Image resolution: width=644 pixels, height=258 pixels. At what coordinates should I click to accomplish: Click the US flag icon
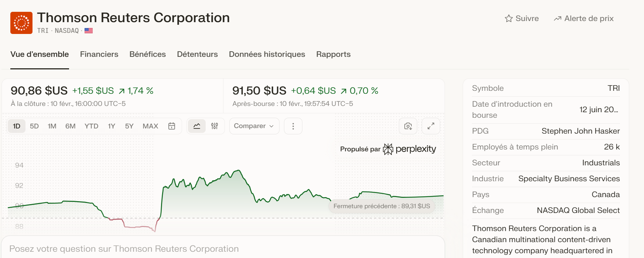(x=89, y=31)
